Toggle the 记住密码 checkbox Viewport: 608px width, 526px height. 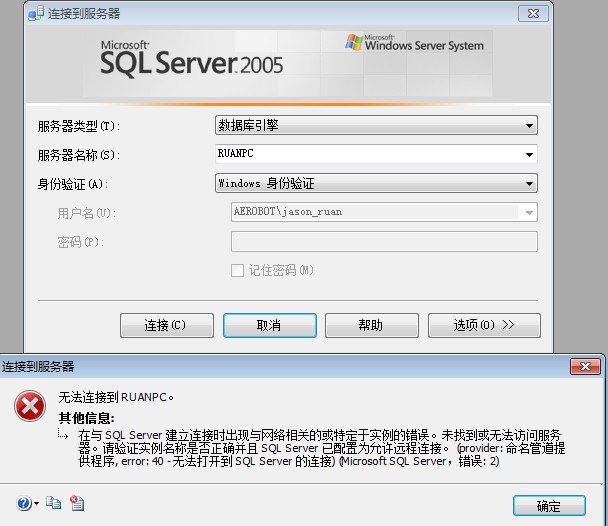click(x=237, y=270)
